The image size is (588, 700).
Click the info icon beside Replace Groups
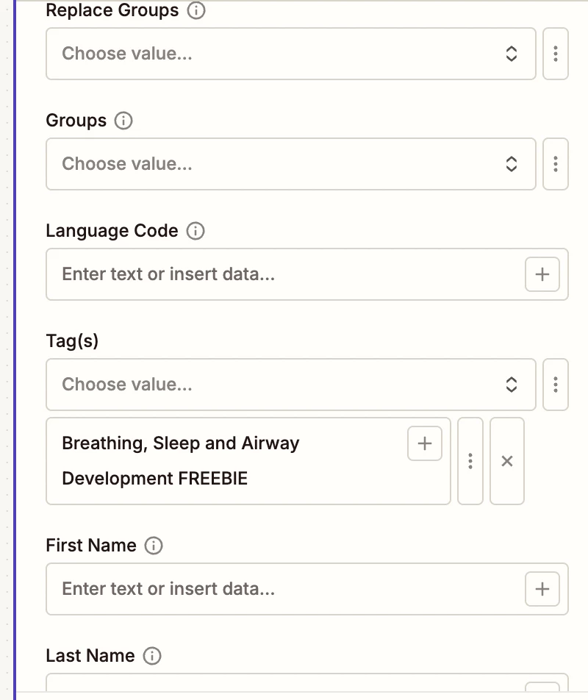(196, 11)
